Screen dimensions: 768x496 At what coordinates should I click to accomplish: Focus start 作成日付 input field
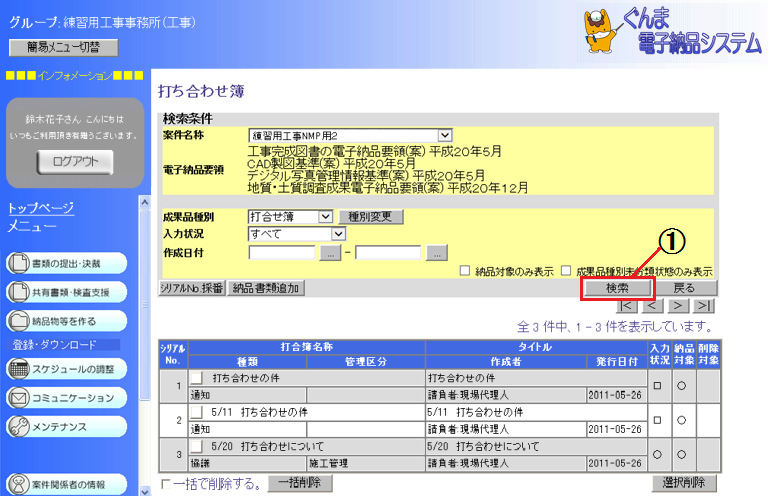[282, 253]
